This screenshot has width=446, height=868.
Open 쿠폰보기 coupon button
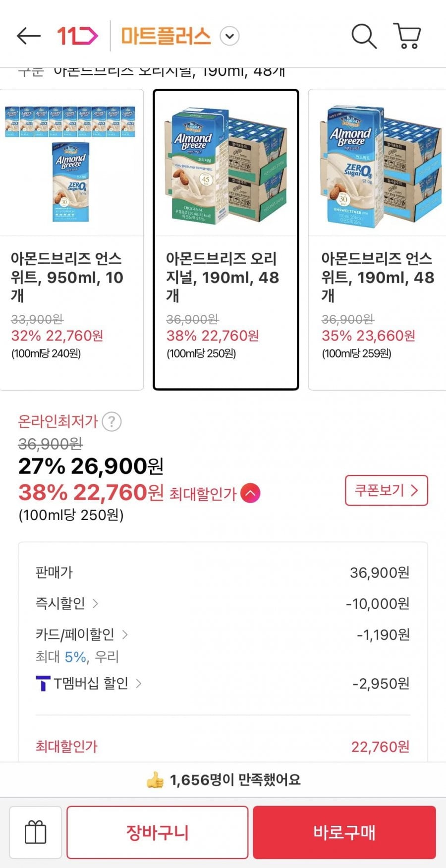(x=386, y=491)
